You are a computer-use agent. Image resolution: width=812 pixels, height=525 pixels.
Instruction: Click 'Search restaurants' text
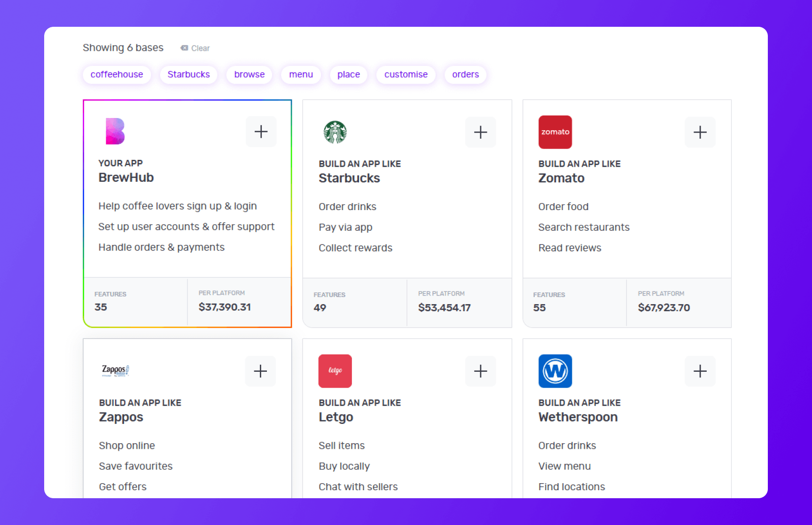point(584,227)
